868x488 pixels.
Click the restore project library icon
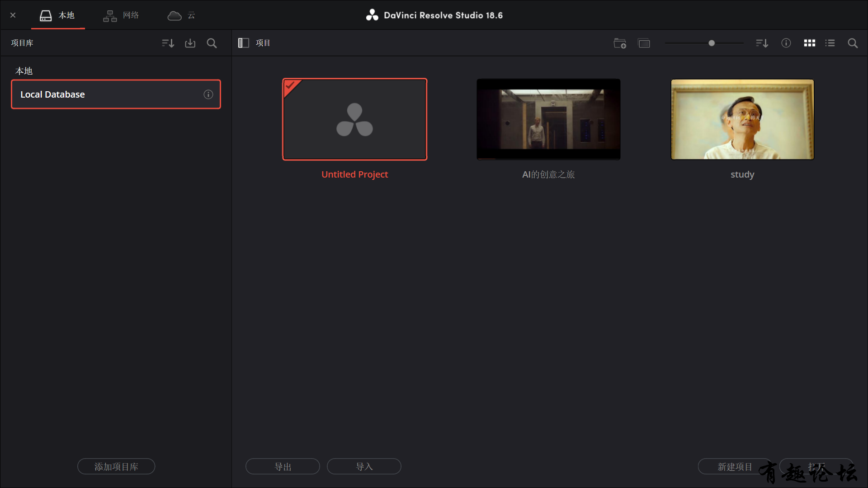tap(190, 43)
